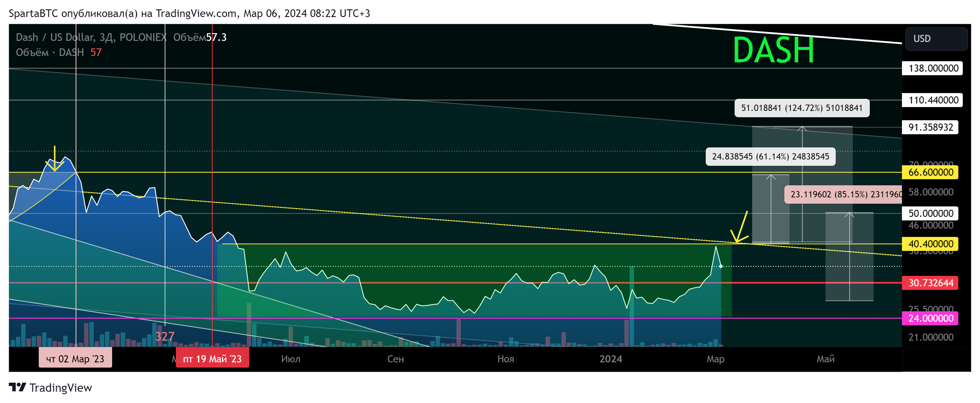Click the '2024' time axis label

(x=611, y=359)
